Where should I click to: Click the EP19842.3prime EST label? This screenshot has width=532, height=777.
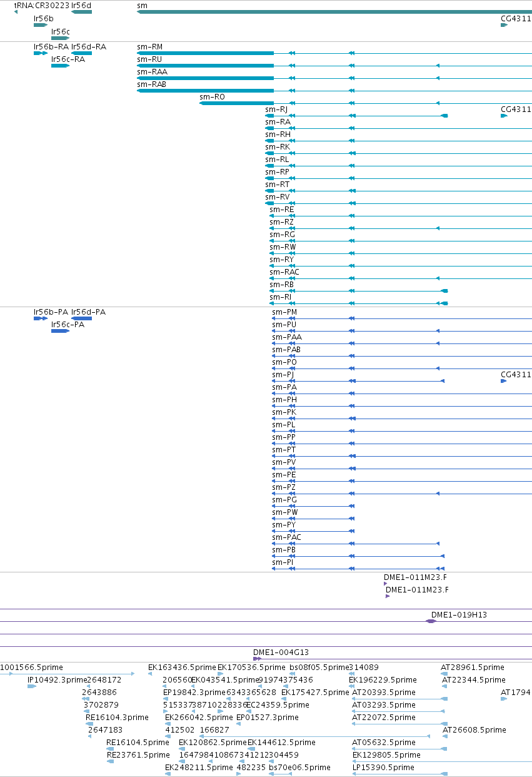pyautogui.click(x=194, y=692)
